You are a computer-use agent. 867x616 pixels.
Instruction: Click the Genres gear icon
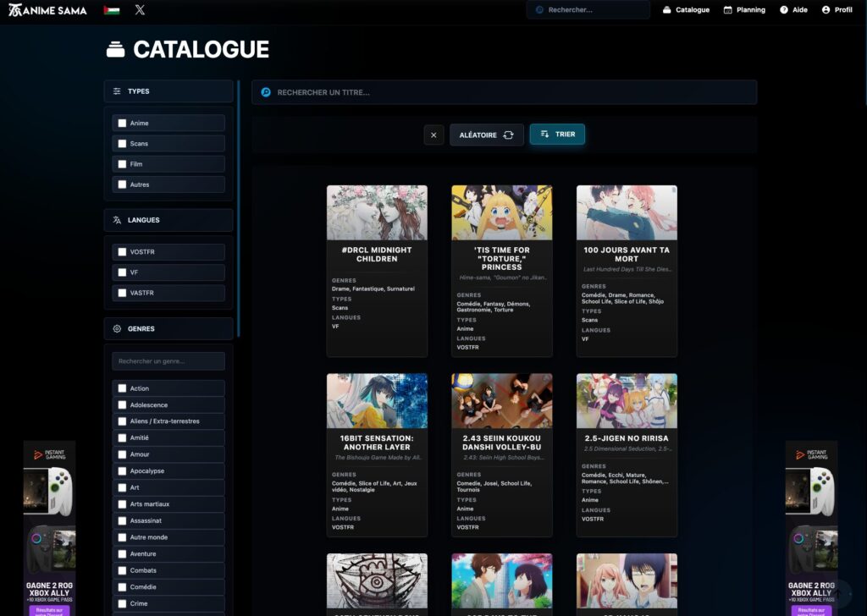117,328
